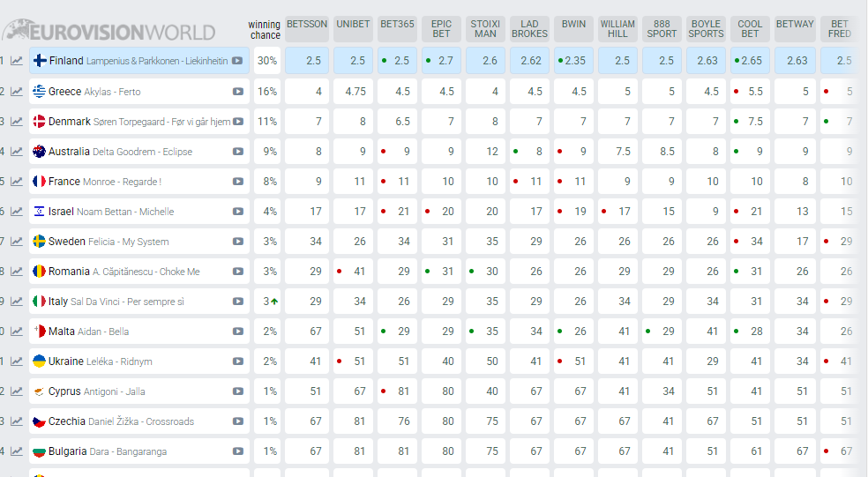Play Finland's Liekinheitin video
The width and height of the screenshot is (868, 477).
pyautogui.click(x=237, y=61)
